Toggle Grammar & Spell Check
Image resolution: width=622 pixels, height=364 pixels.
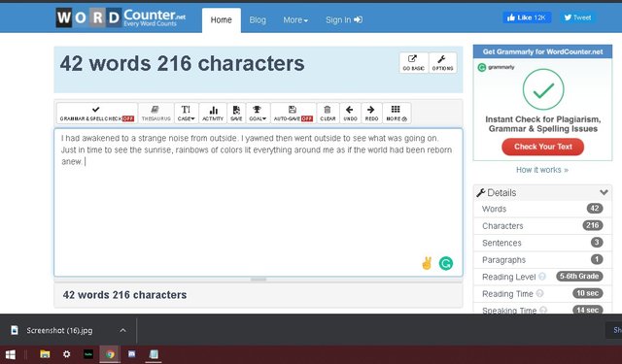coord(97,113)
